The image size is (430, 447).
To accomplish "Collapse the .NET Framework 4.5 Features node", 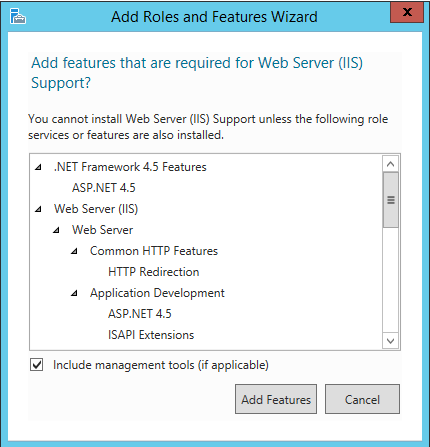I will 38,167.
